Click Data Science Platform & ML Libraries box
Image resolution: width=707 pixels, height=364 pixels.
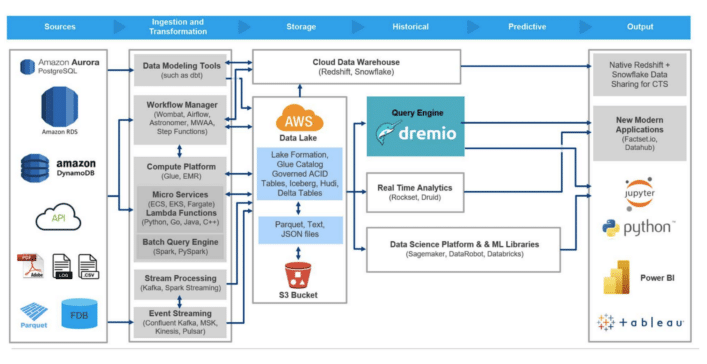464,249
